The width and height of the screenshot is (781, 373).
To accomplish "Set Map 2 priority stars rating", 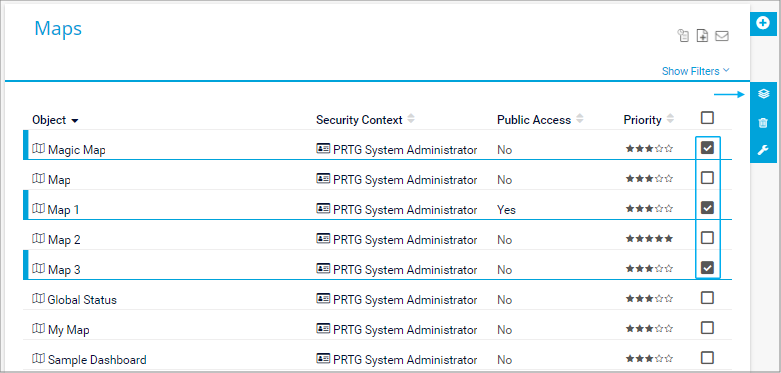I will 650,239.
